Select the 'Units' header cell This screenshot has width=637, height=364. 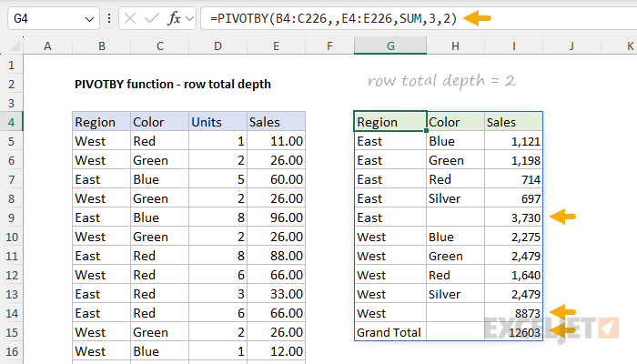click(217, 122)
